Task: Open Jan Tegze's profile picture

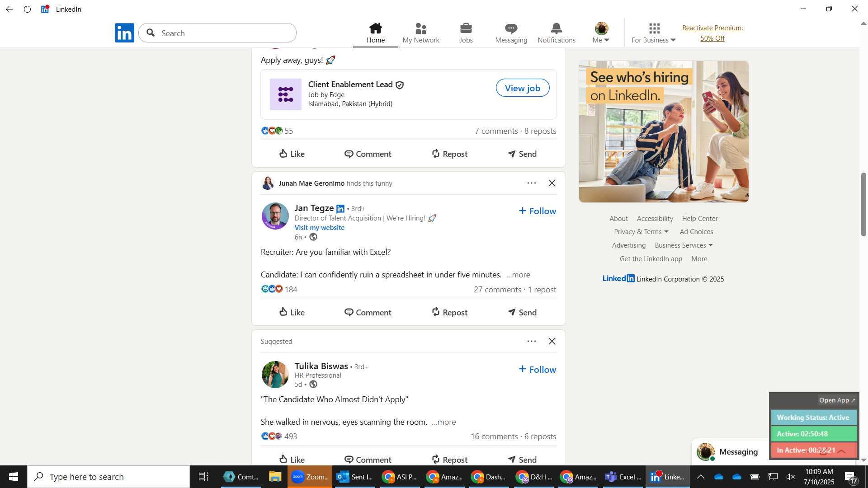Action: [x=275, y=216]
